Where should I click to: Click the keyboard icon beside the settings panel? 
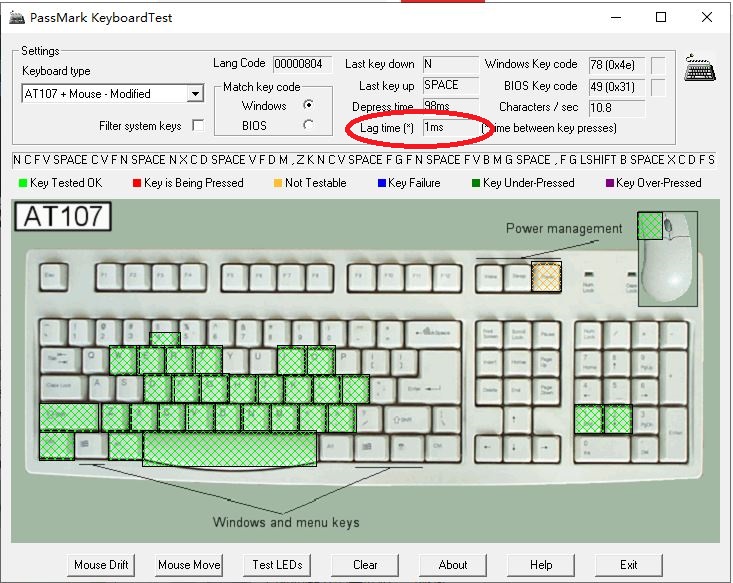point(700,69)
